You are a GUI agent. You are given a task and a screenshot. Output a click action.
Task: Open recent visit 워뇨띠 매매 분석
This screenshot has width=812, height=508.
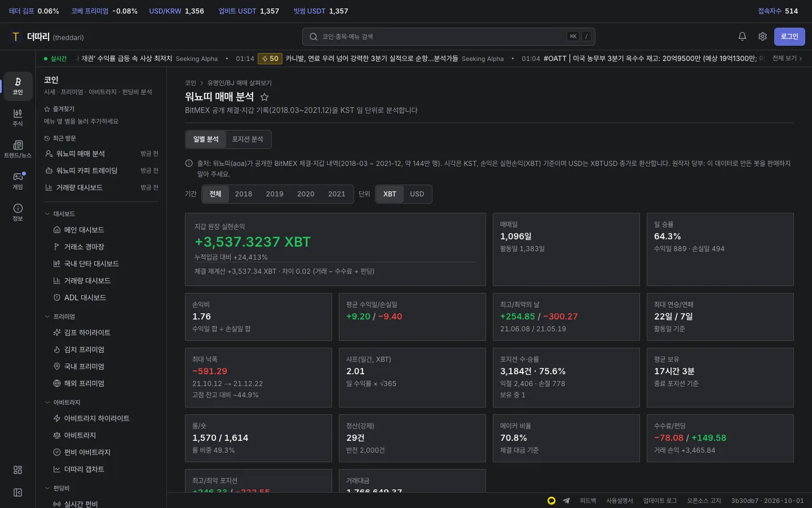tap(101, 154)
